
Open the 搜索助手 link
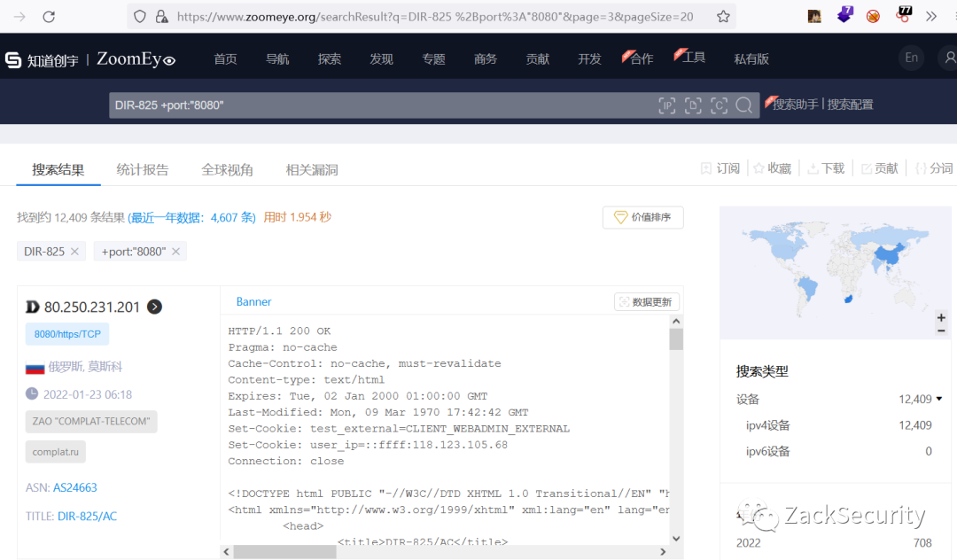[x=795, y=105]
